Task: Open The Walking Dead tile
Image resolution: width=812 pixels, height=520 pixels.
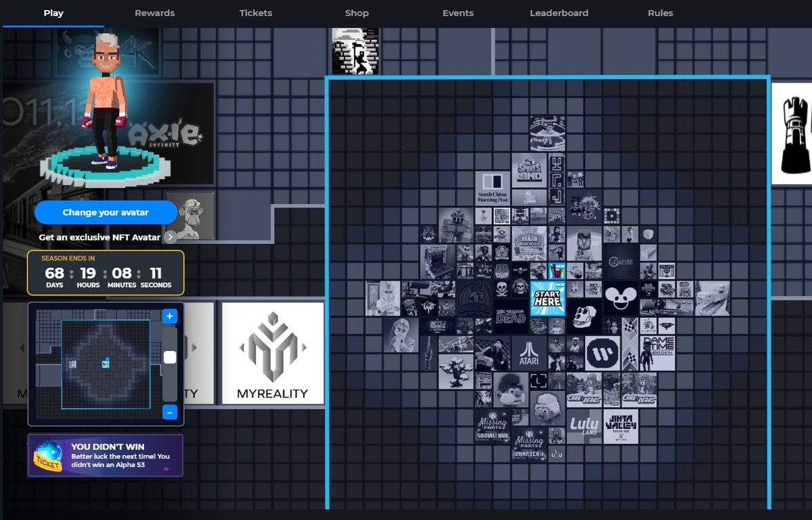Action: [x=511, y=316]
